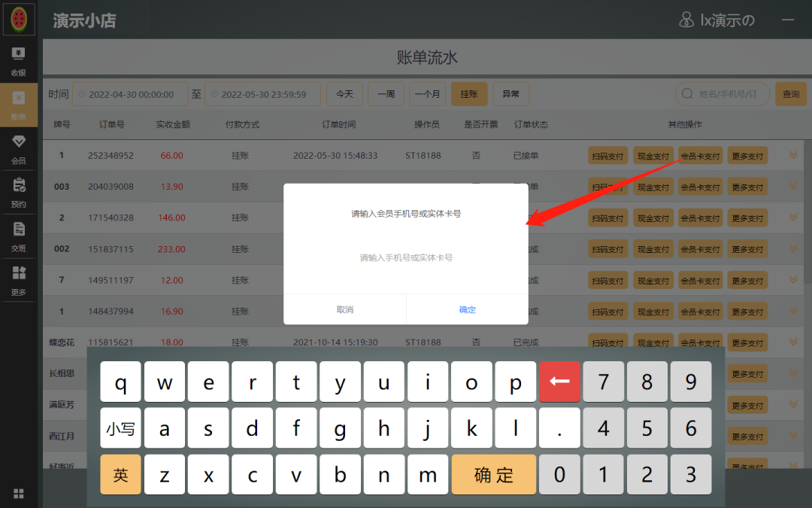The width and height of the screenshot is (812, 508).
Task: Select the 一个月 time filter
Action: [427, 94]
